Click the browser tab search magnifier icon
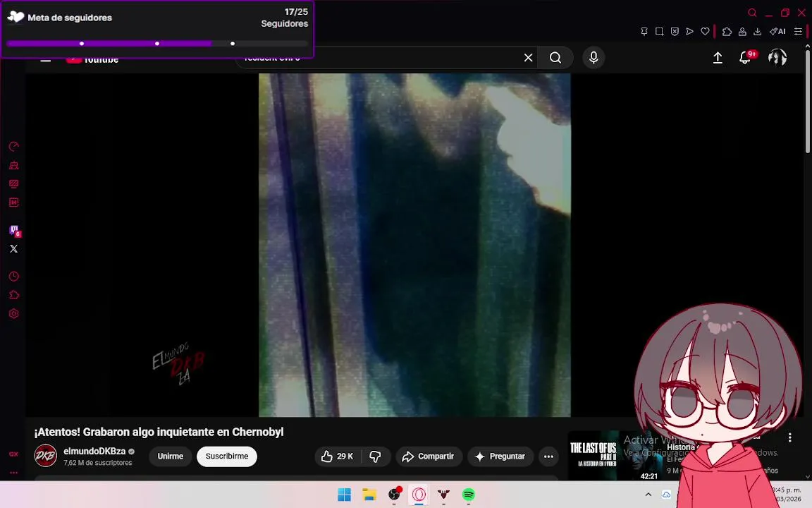The height and width of the screenshot is (508, 812). pos(753,13)
